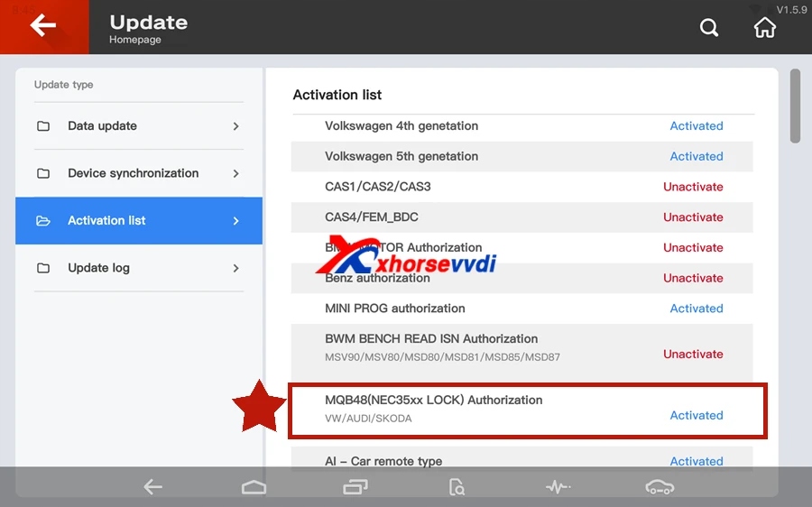Select MQB48(NEC35xx LOCK) Authorization row
Viewport: 812px width, 507px height.
pos(527,411)
